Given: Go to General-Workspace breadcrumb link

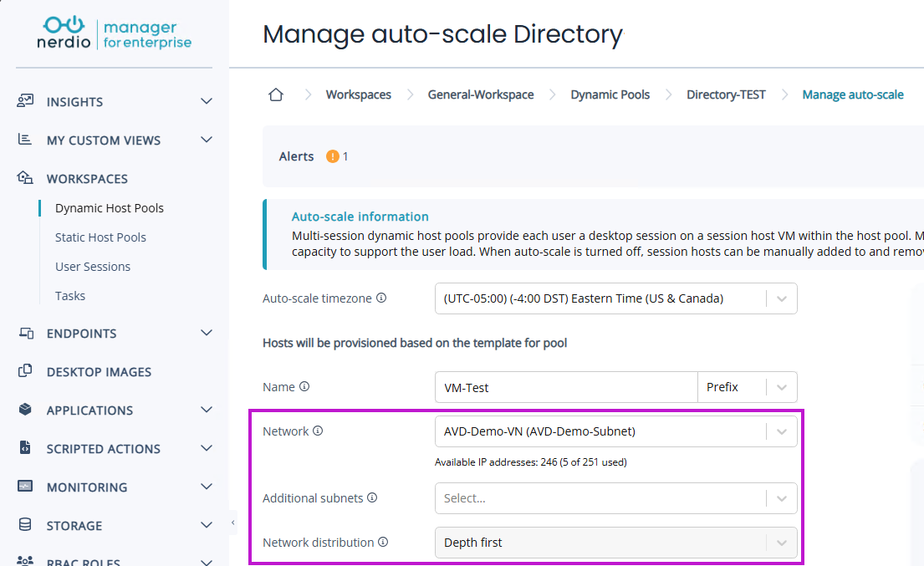Looking at the screenshot, I should point(481,94).
